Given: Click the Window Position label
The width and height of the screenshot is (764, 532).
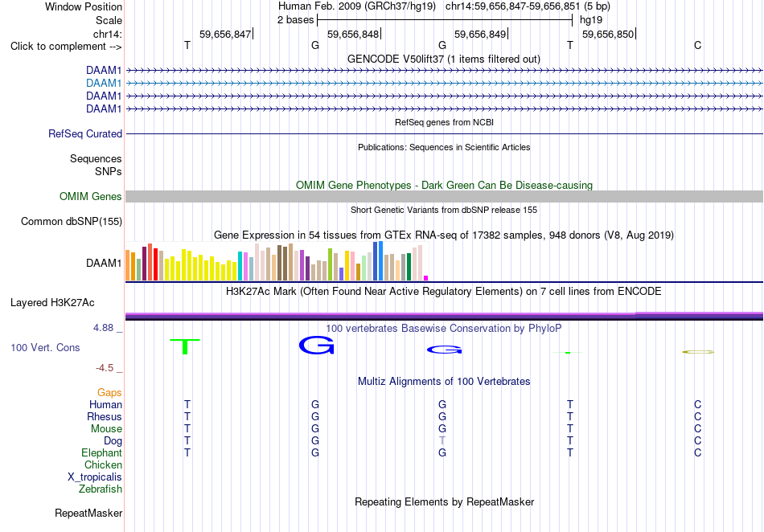Looking at the screenshot, I should (x=84, y=6).
